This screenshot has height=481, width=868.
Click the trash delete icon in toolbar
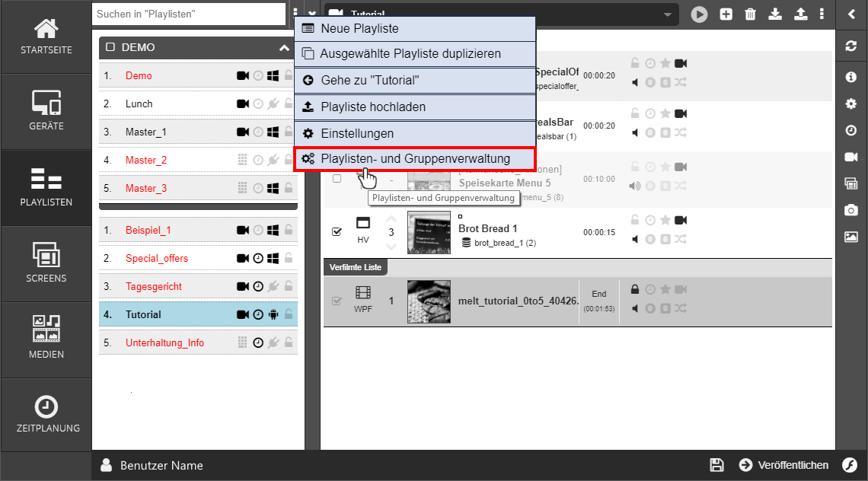click(751, 14)
